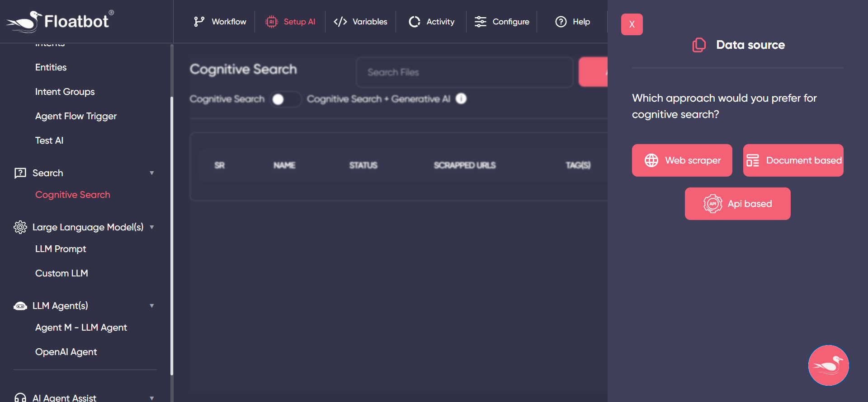Image resolution: width=868 pixels, height=402 pixels.
Task: Collapse the Large Language Model(s) section arrow
Action: pos(152,227)
